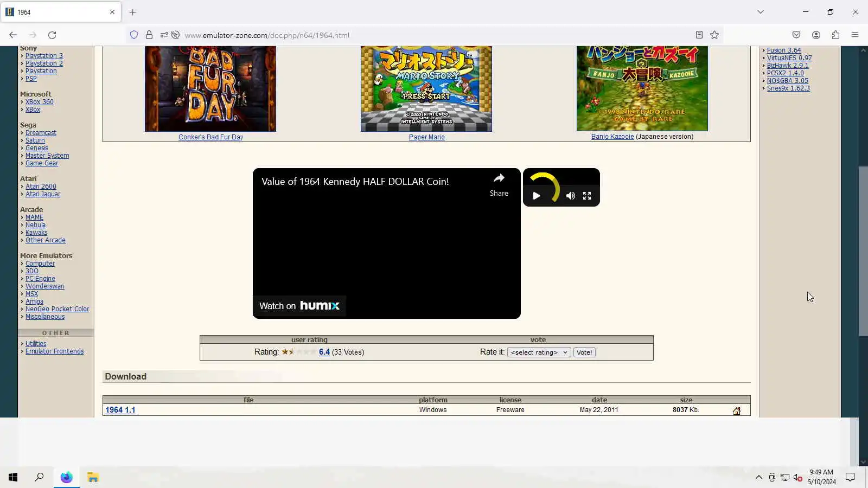The height and width of the screenshot is (488, 868).
Task: Click the homepage house icon in download row
Action: pyautogui.click(x=737, y=411)
